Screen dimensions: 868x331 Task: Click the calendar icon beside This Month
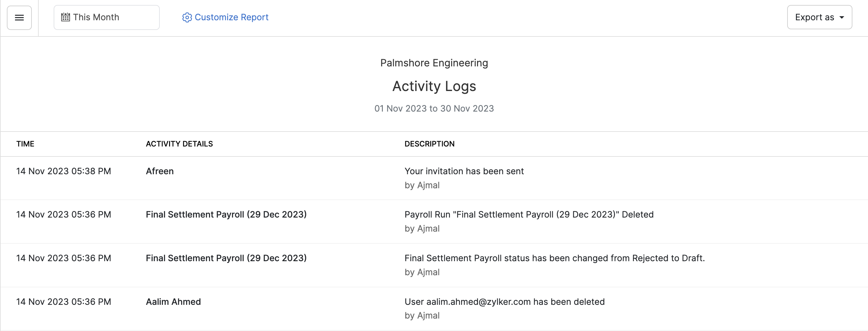[66, 17]
